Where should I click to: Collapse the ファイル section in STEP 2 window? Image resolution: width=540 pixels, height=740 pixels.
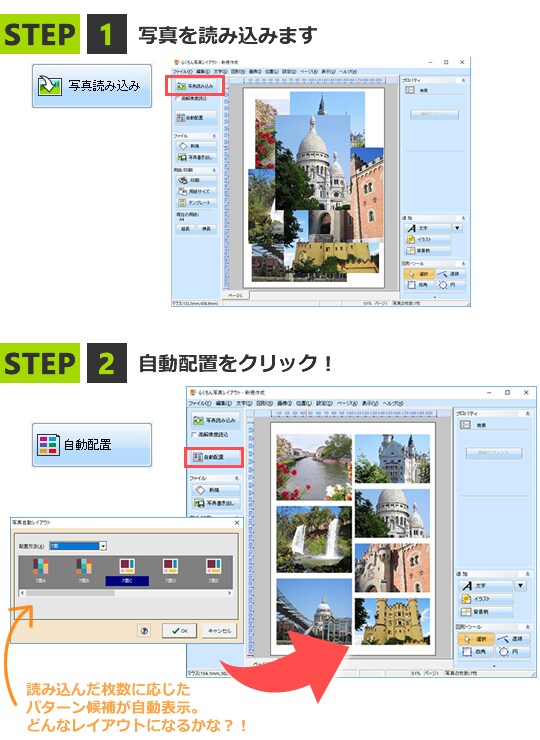click(236, 479)
